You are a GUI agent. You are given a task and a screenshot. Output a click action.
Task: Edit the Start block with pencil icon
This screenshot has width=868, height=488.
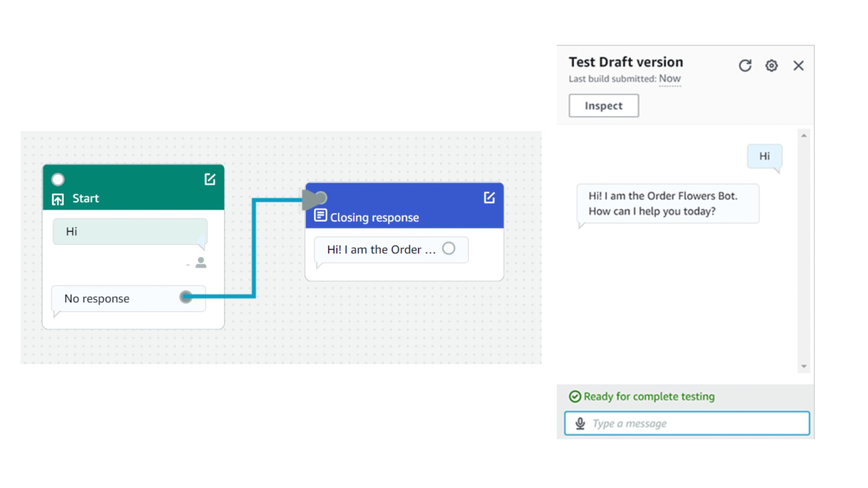(x=210, y=179)
